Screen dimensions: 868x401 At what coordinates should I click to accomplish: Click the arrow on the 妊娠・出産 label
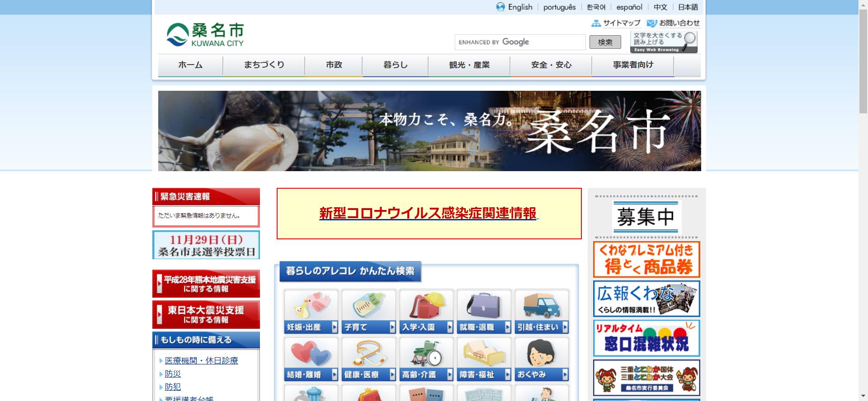(335, 327)
